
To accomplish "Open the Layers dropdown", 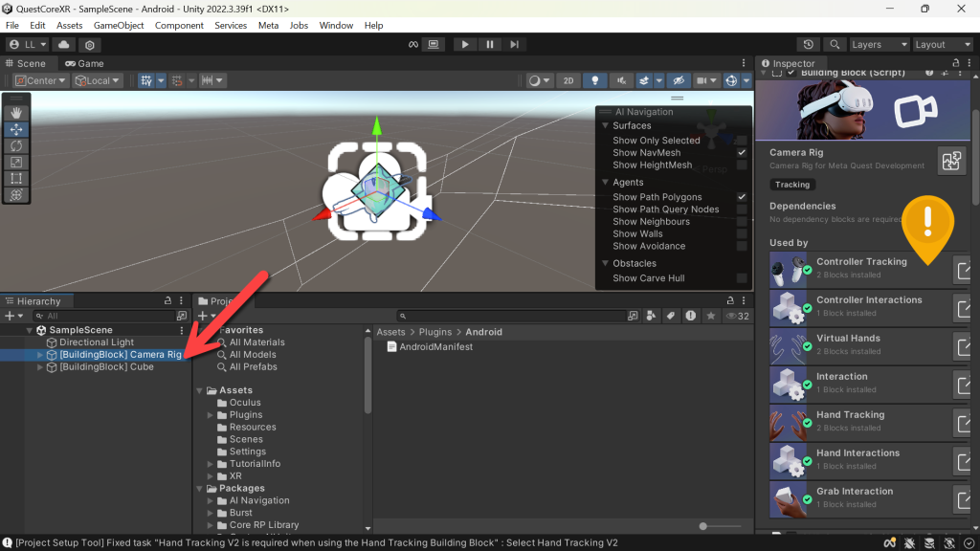I will click(x=879, y=44).
